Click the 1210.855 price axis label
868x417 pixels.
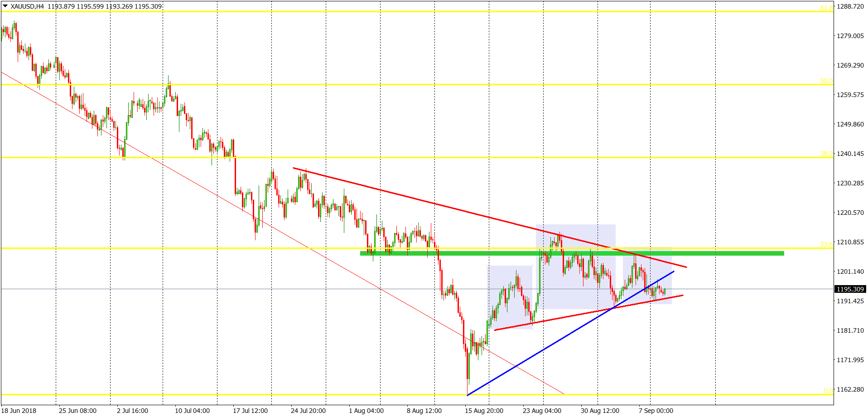850,242
